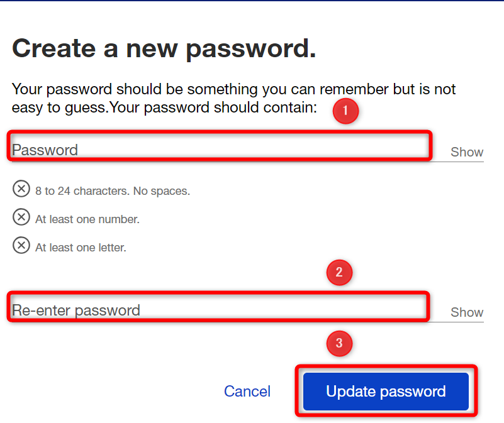
Task: Click the red step 1 circle marker
Action: [x=345, y=111]
